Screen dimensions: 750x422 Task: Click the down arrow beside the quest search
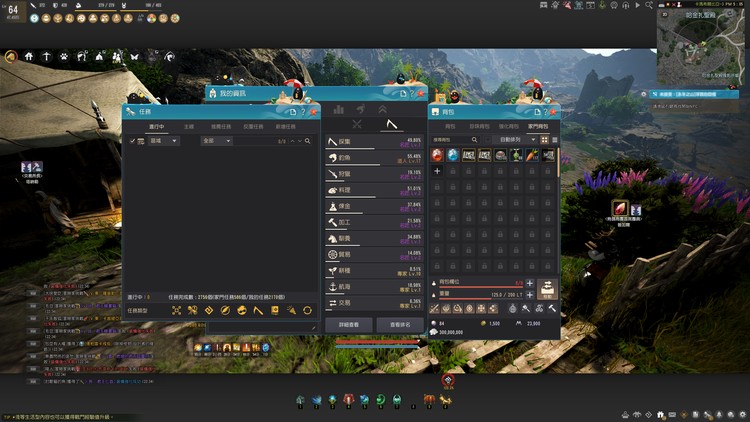pyautogui.click(x=300, y=141)
